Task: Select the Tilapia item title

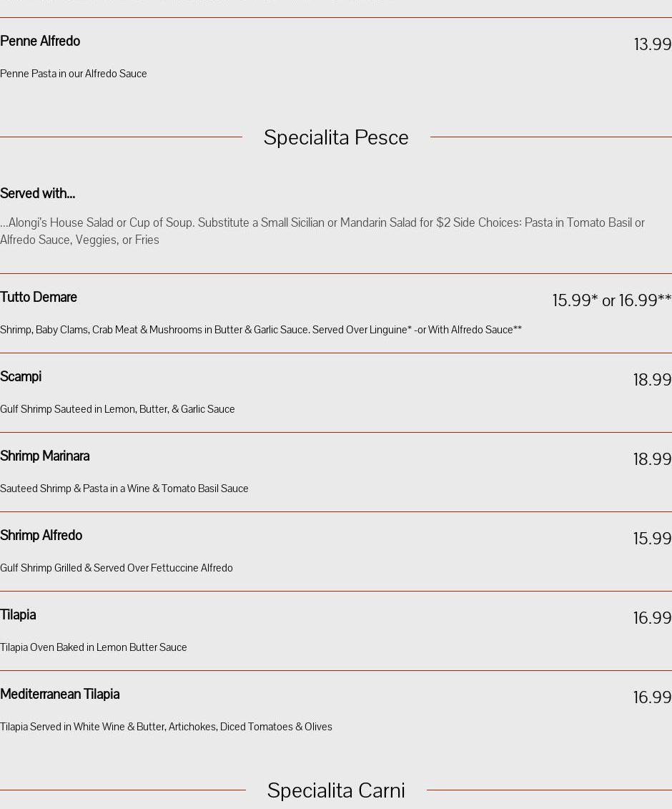Action: pos(18,615)
